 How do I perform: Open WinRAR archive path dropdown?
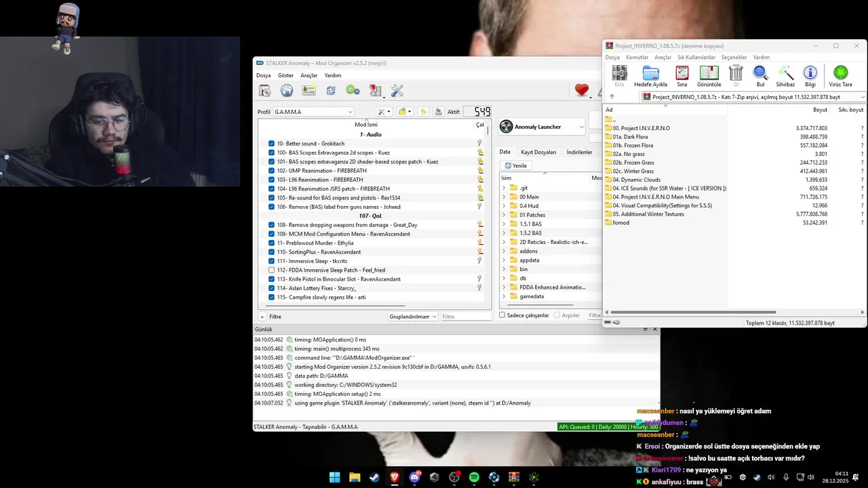point(862,97)
